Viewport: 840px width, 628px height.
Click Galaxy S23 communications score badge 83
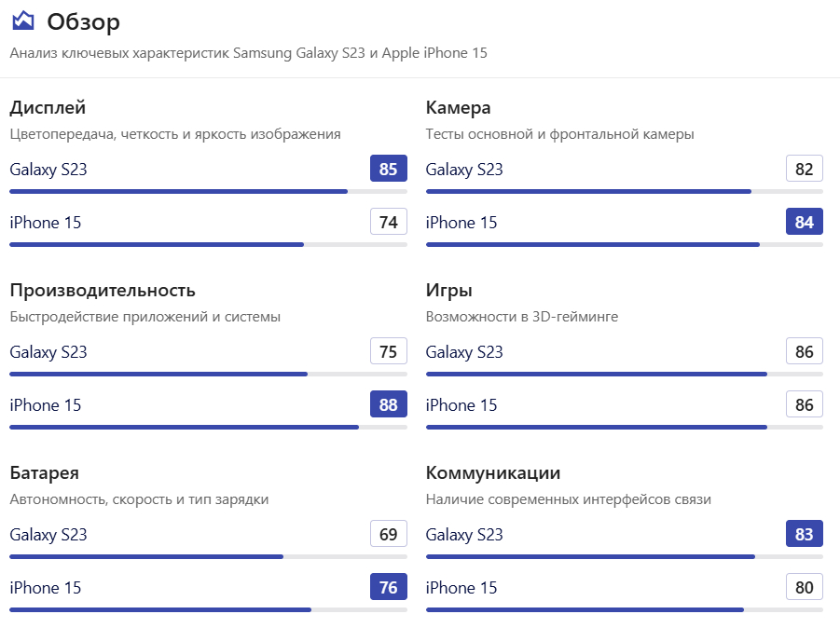click(805, 535)
